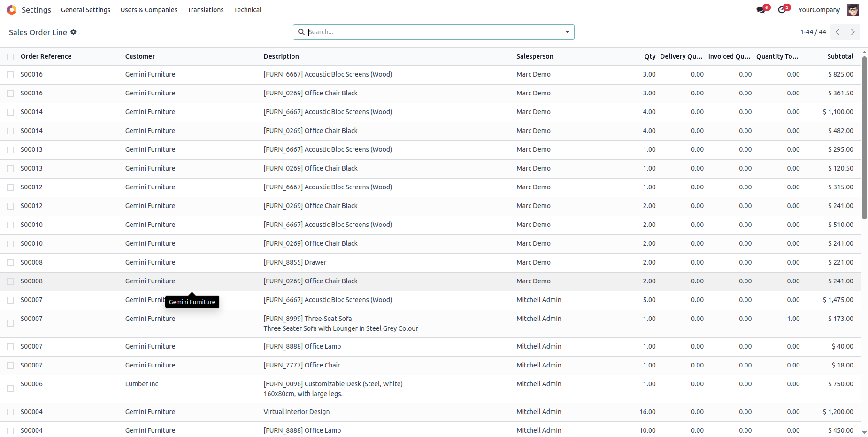Tick the select-all checkbox in header

[x=10, y=57]
